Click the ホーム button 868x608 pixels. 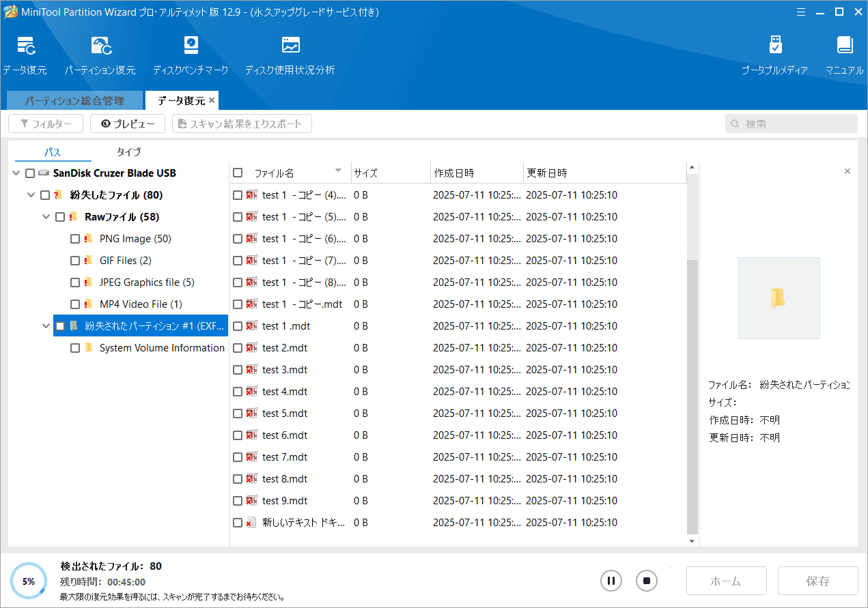pos(726,581)
